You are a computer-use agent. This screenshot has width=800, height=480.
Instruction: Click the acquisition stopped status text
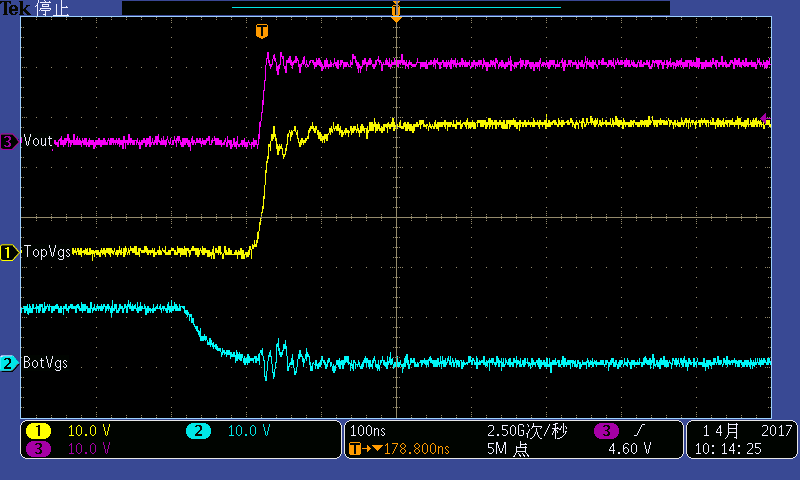(x=53, y=9)
